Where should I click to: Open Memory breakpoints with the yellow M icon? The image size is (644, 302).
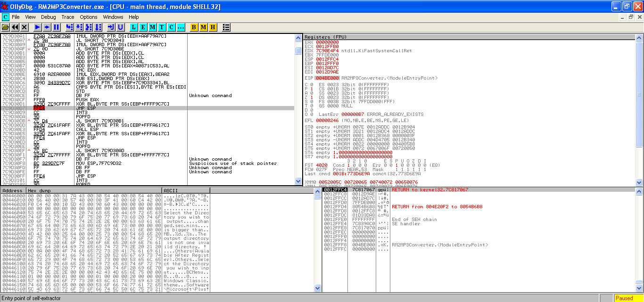pos(204,27)
